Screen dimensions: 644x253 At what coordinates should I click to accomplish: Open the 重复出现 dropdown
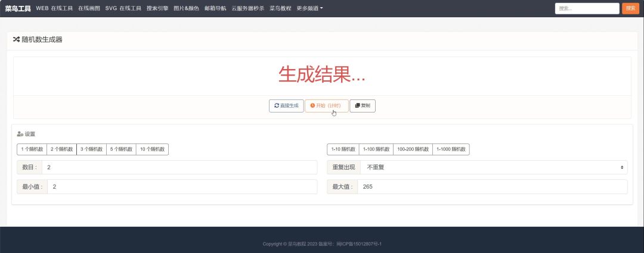coord(494,167)
